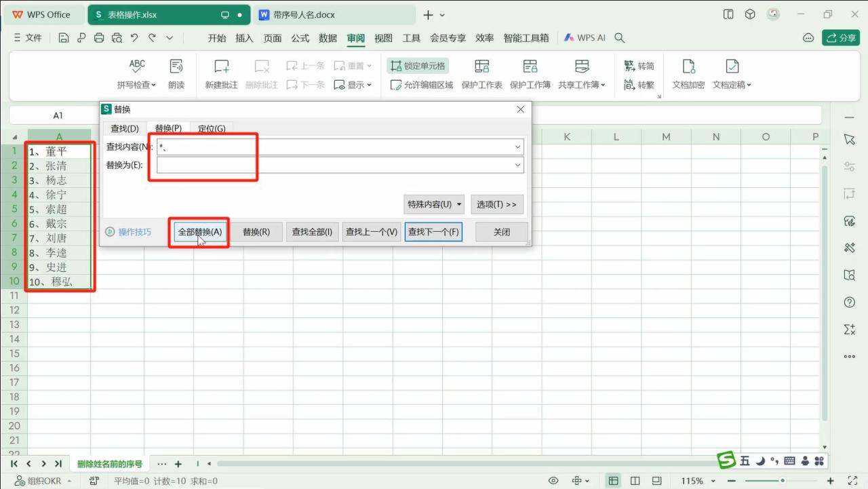Viewport: 868px width, 489px height.
Task: Select sheet tab 删除姓名前的序号
Action: point(110,464)
